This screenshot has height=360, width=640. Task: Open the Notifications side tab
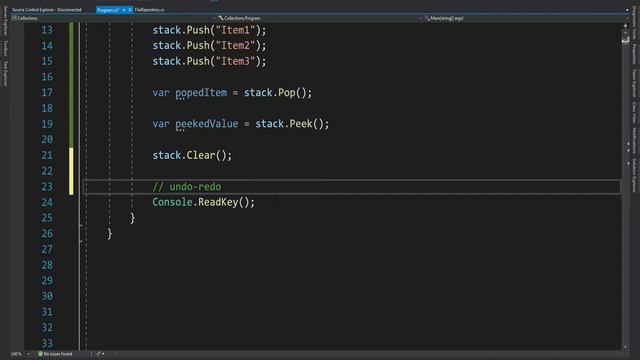(x=634, y=141)
